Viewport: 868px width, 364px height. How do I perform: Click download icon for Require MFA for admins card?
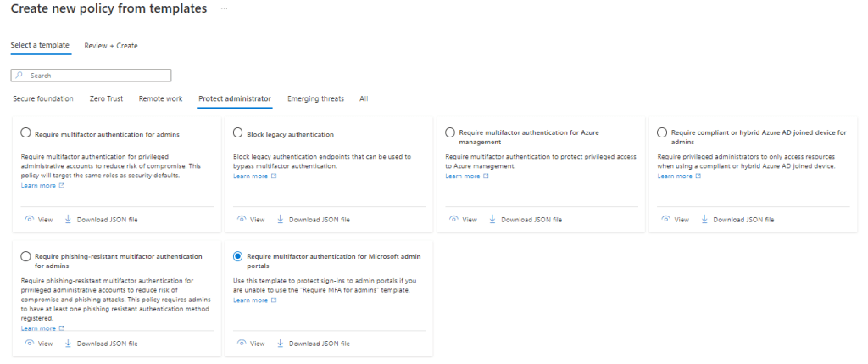click(69, 220)
